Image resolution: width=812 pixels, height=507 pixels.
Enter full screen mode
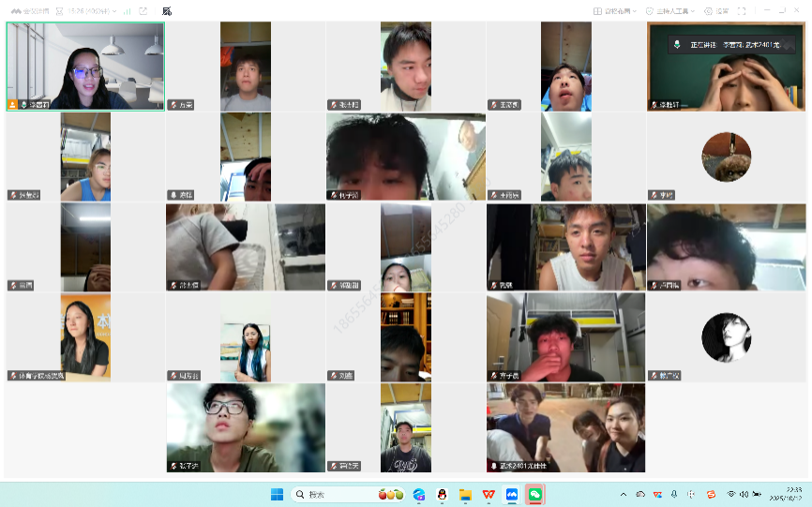(742, 11)
